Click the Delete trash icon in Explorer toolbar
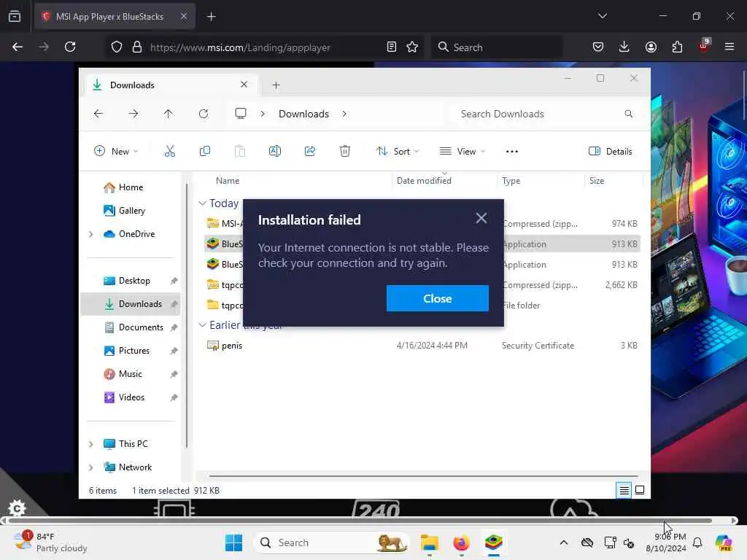This screenshot has height=560, width=747. tap(345, 152)
